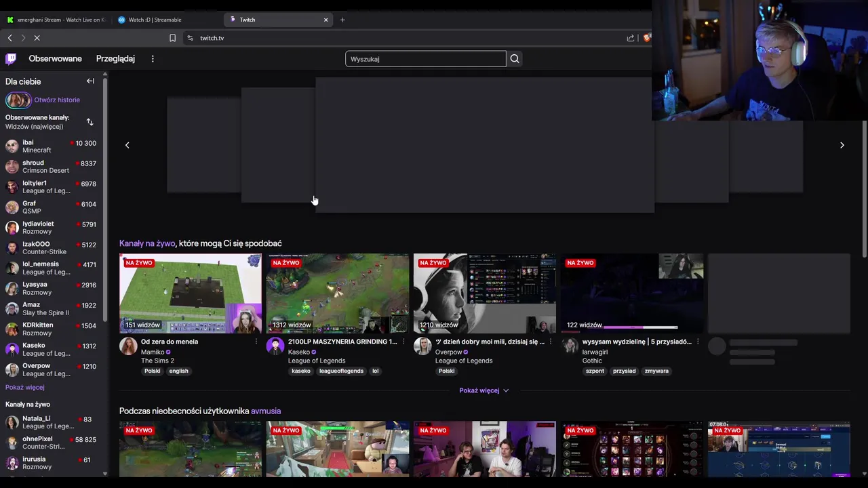Expand Pokaż więcej recommended channels
The height and width of the screenshot is (488, 868).
click(484, 390)
